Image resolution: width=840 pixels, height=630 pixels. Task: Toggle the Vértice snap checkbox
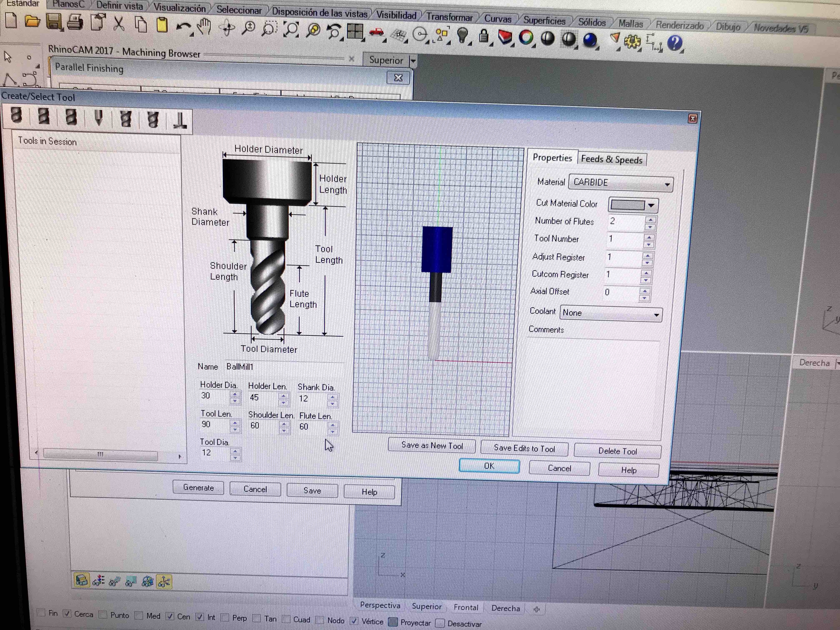[354, 621]
